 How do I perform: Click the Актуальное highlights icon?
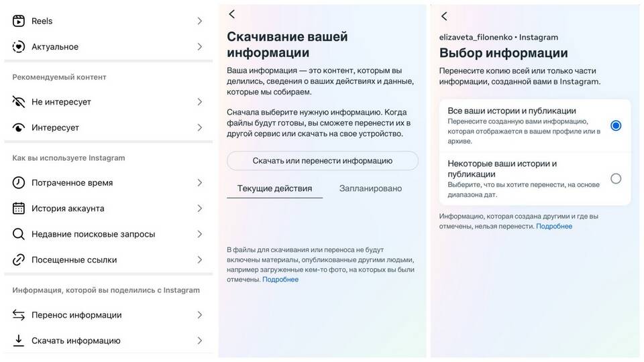(x=19, y=47)
